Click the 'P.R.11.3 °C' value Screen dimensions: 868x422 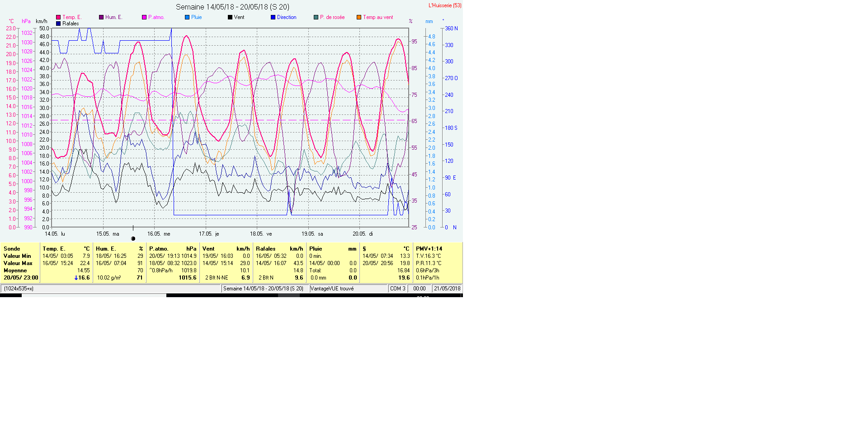click(x=429, y=263)
